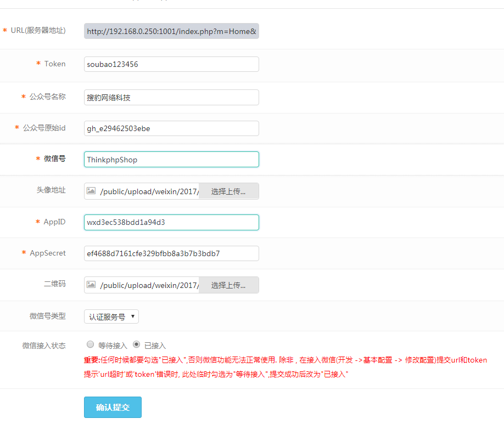Click the 头像地址 file path text
Image resolution: width=504 pixels, height=424 pixels.
click(x=148, y=191)
